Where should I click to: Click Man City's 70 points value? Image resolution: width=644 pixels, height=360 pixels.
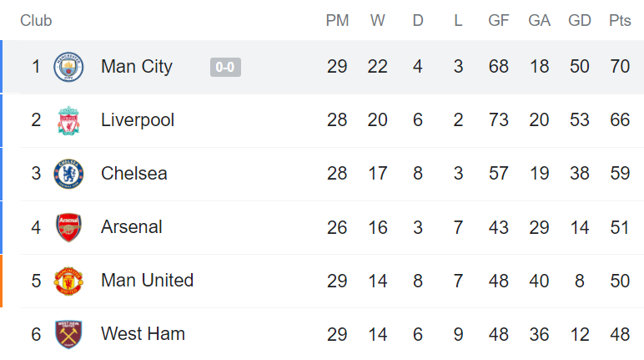click(x=620, y=67)
